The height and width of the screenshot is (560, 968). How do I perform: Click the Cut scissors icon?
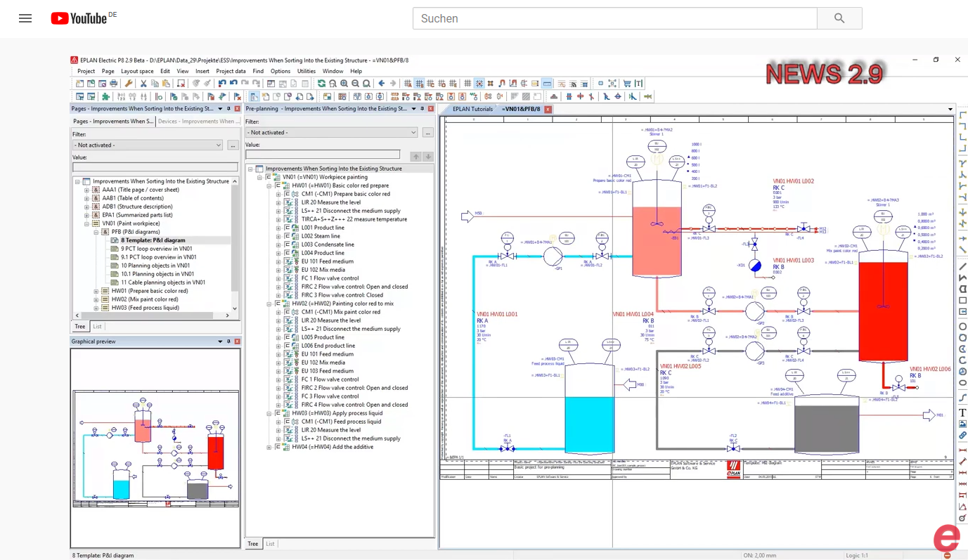pyautogui.click(x=143, y=84)
